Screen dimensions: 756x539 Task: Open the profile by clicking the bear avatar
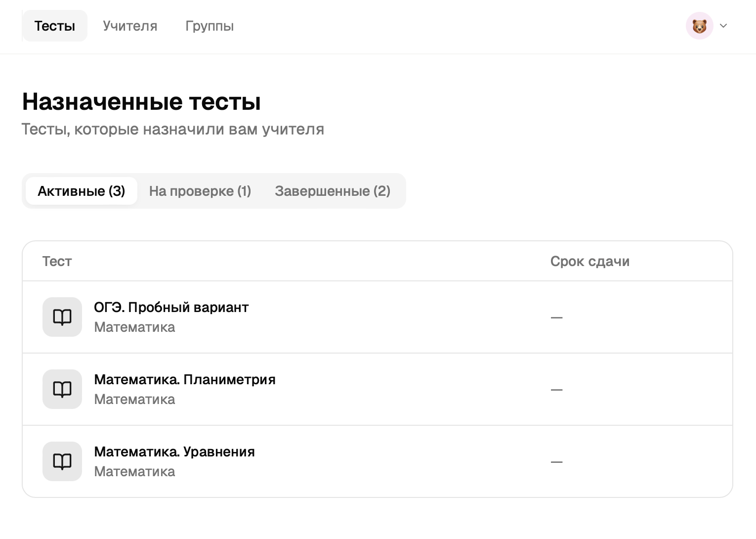(699, 26)
